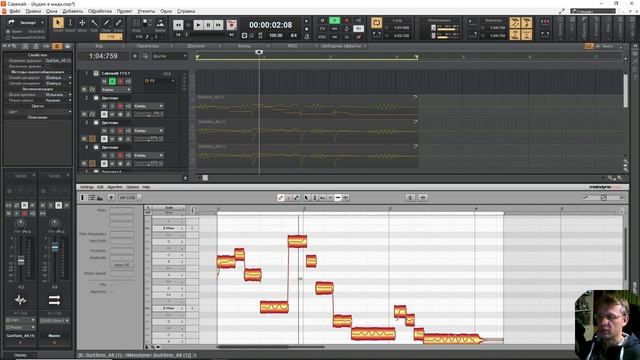
Task: Select the Erase tool
Action: pos(118,23)
